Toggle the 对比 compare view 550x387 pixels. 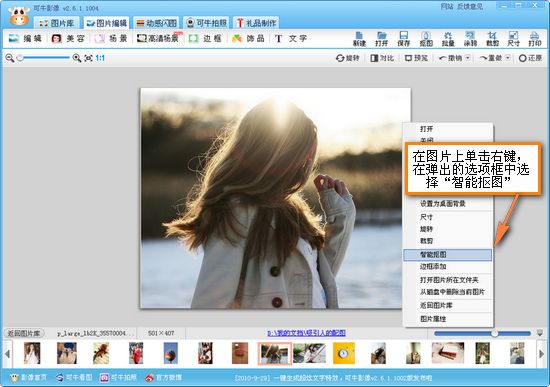point(382,58)
